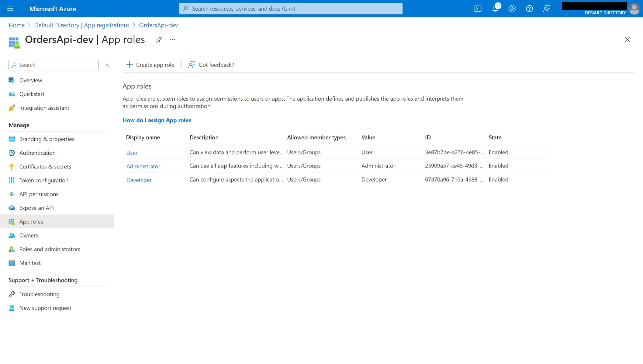Open the Developer app role

139,180
